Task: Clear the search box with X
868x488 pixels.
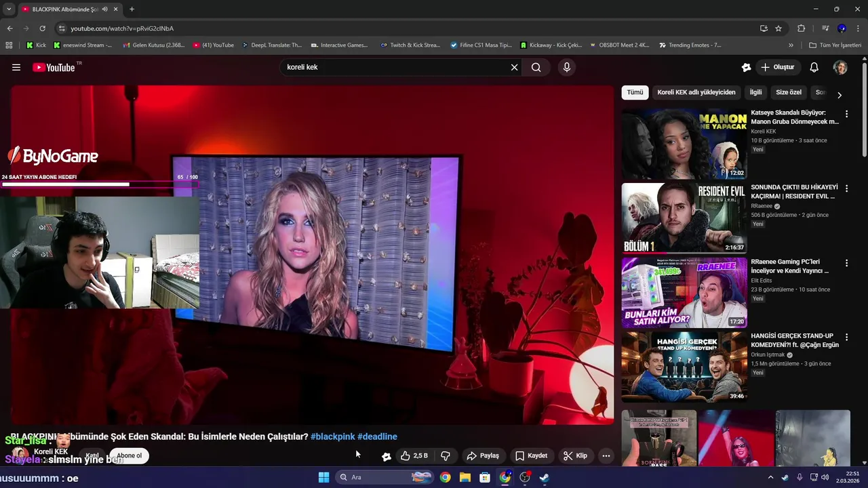Action: tap(514, 67)
